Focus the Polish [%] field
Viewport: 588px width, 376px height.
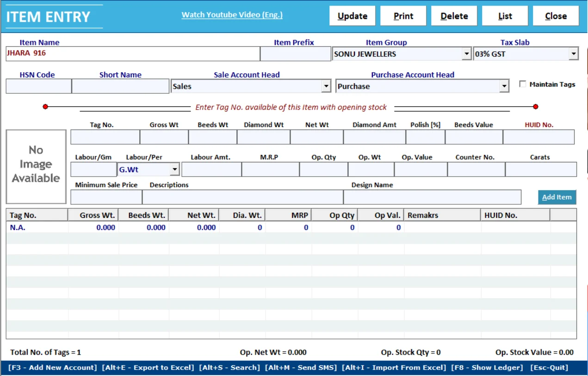pos(426,137)
